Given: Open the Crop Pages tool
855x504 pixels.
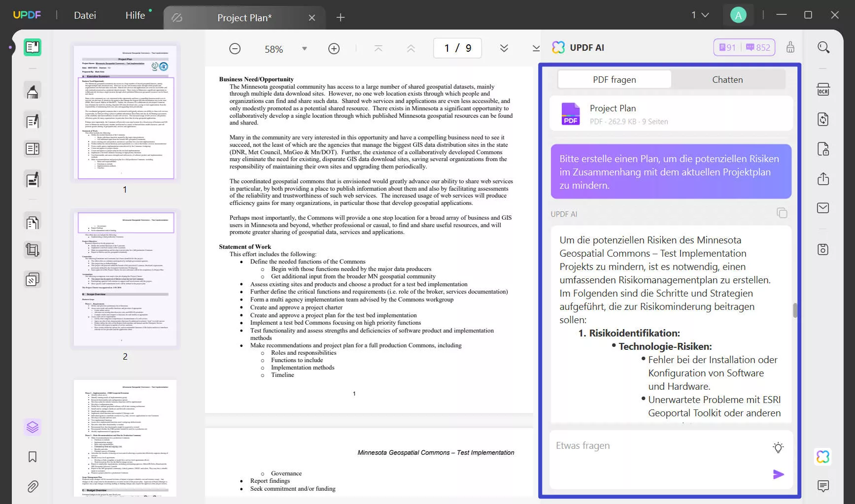Looking at the screenshot, I should 32,250.
